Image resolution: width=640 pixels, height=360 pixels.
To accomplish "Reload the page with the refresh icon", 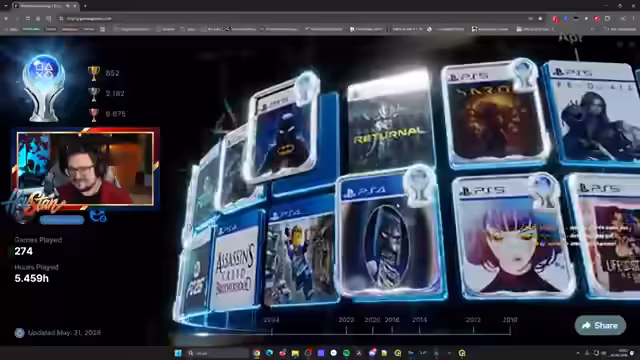I will 27,18.
